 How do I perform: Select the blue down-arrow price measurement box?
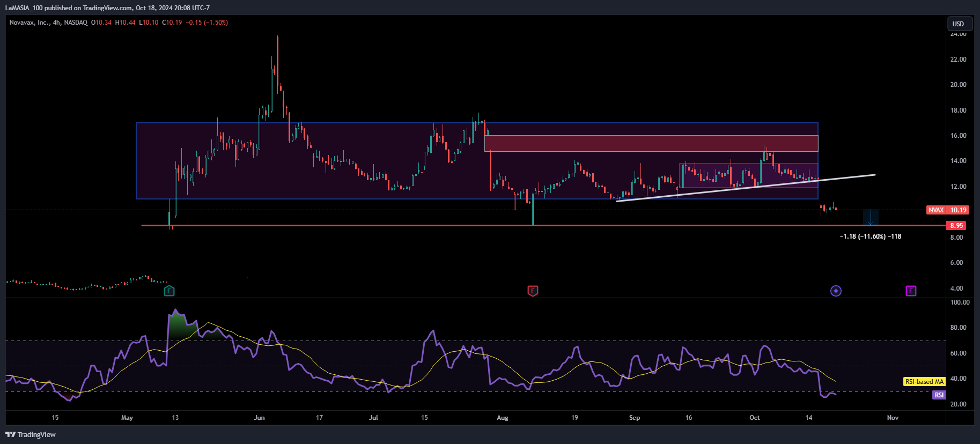click(x=871, y=218)
